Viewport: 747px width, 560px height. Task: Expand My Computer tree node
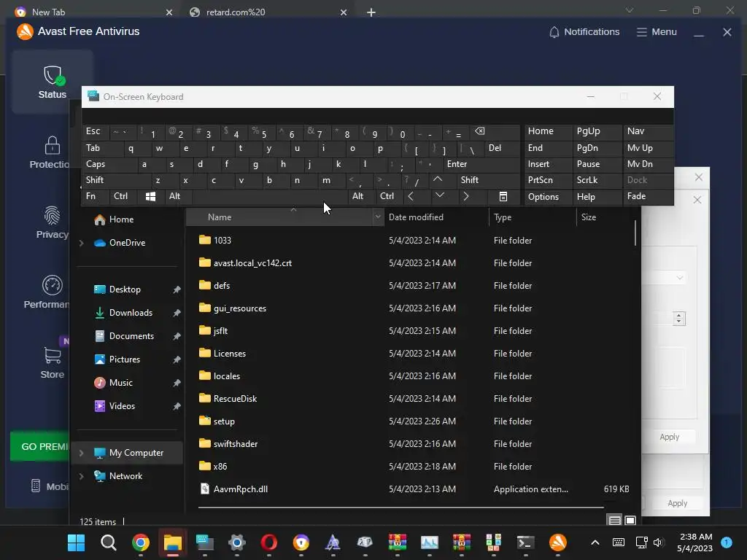point(82,453)
